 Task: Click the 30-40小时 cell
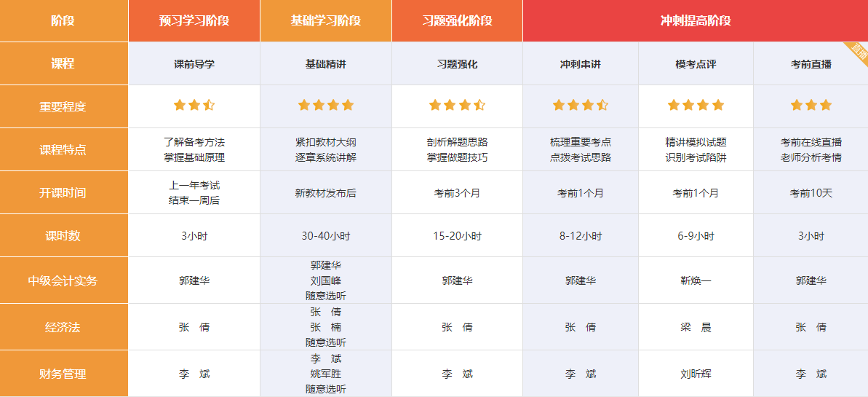pyautogui.click(x=325, y=235)
